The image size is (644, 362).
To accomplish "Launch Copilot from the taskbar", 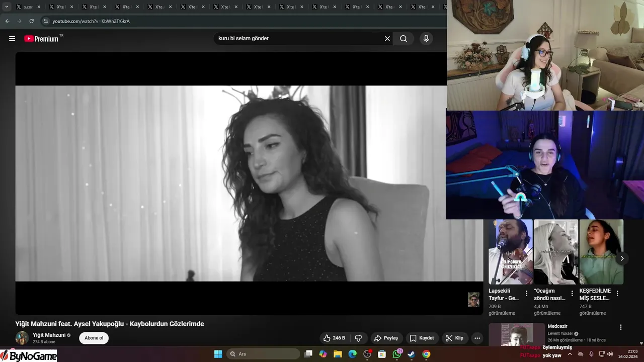I will (x=323, y=354).
